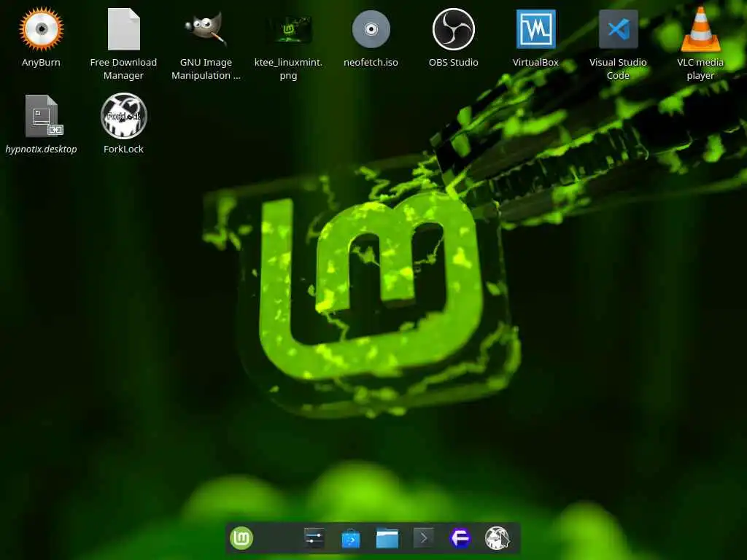The height and width of the screenshot is (560, 747).
Task: Open the AnyBurn desktop shortcut
Action: pyautogui.click(x=42, y=29)
